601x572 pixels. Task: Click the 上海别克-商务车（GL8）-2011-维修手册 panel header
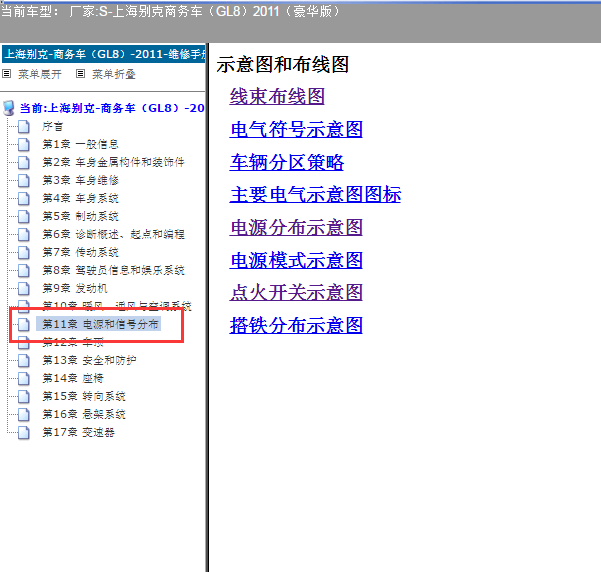104,54
